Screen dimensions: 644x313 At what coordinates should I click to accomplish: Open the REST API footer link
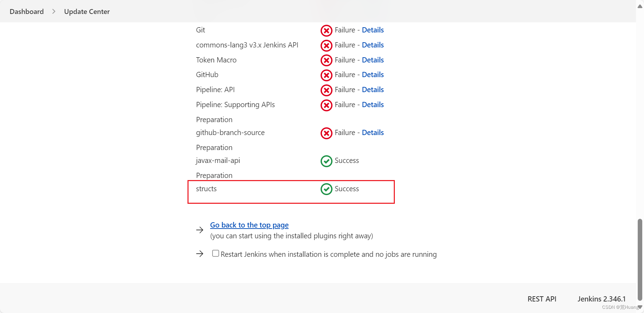click(542, 299)
